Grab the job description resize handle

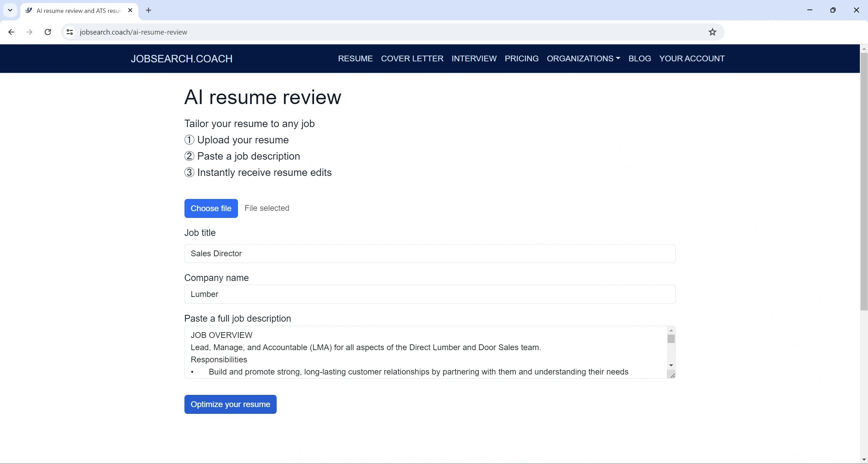coord(672,375)
